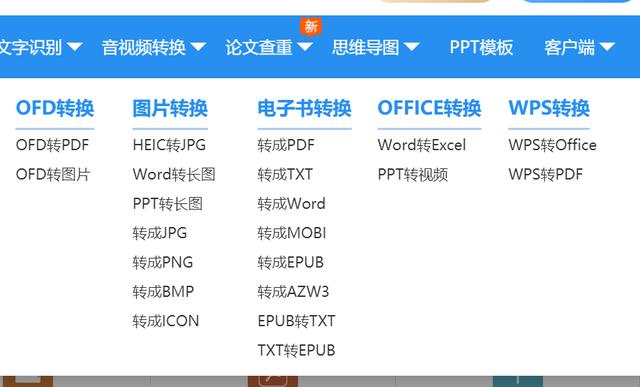Viewport: 640px width, 387px height.
Task: Expand the 论文查重 dropdown arrow
Action: coord(304,47)
